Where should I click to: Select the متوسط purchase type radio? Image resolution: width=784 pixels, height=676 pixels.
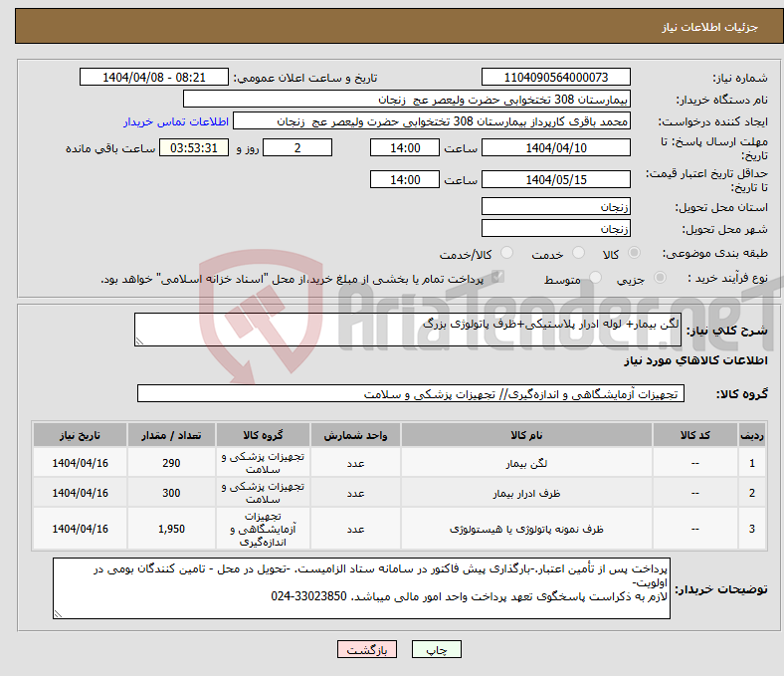(595, 277)
